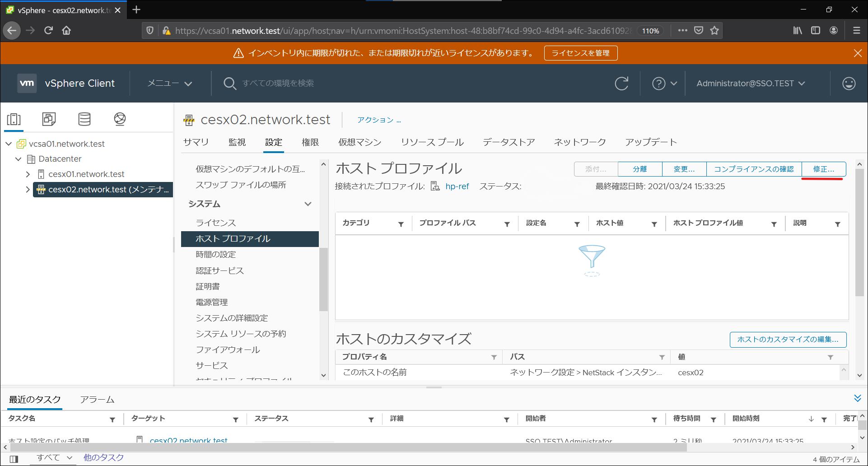Click the vm logo icon
Image resolution: width=868 pixels, height=466 pixels.
pyautogui.click(x=27, y=83)
